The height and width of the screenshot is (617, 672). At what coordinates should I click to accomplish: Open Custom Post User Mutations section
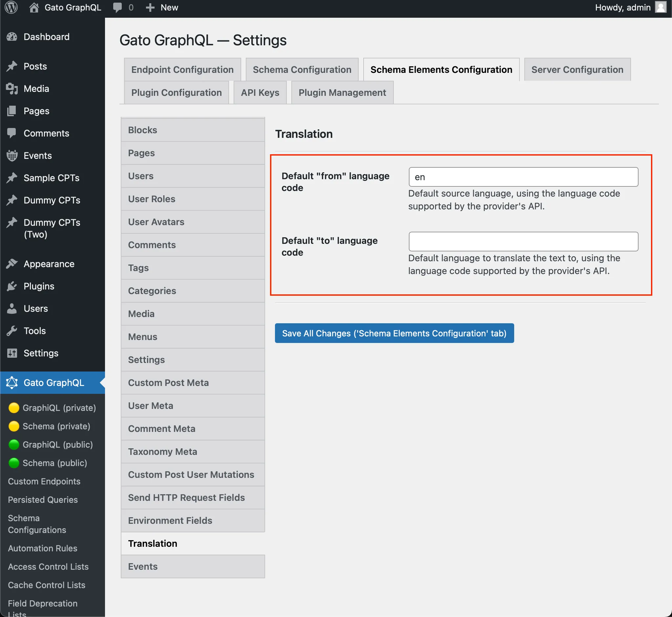(x=193, y=475)
